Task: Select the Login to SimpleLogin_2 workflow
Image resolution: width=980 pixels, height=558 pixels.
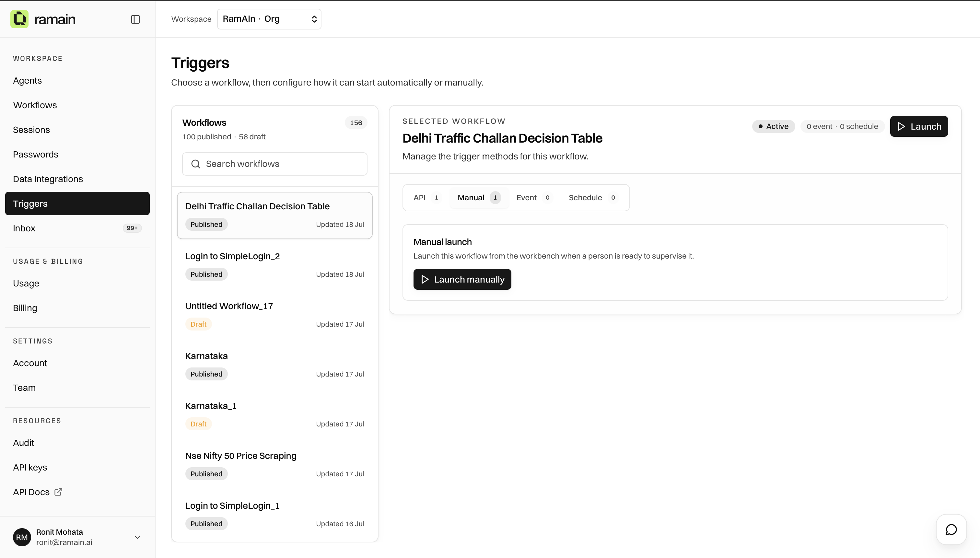Action: point(274,265)
